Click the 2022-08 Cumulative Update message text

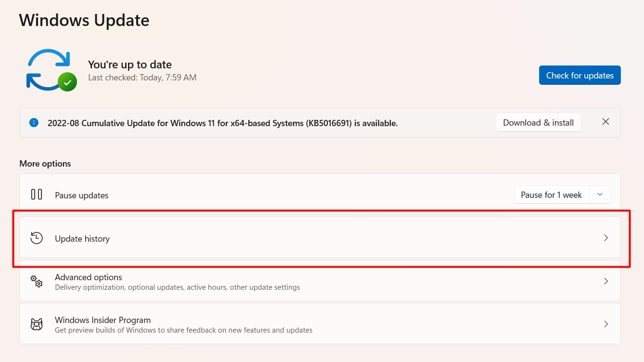tap(223, 123)
